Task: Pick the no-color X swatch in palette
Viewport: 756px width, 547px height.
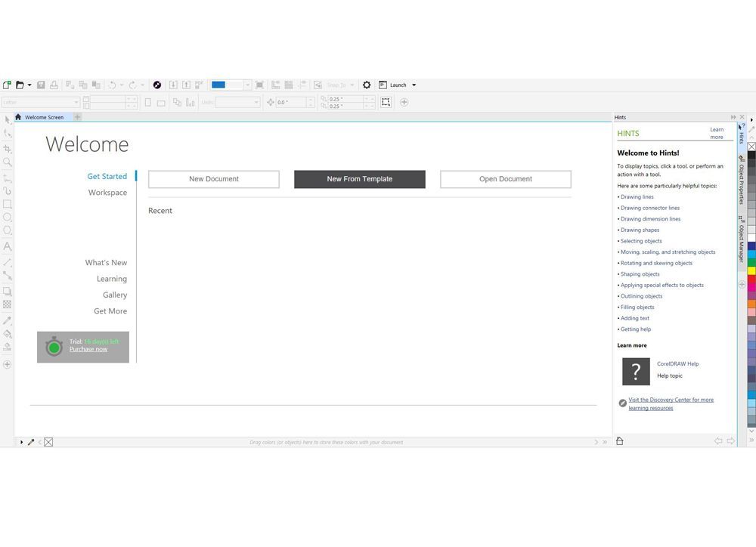Action: click(x=751, y=147)
